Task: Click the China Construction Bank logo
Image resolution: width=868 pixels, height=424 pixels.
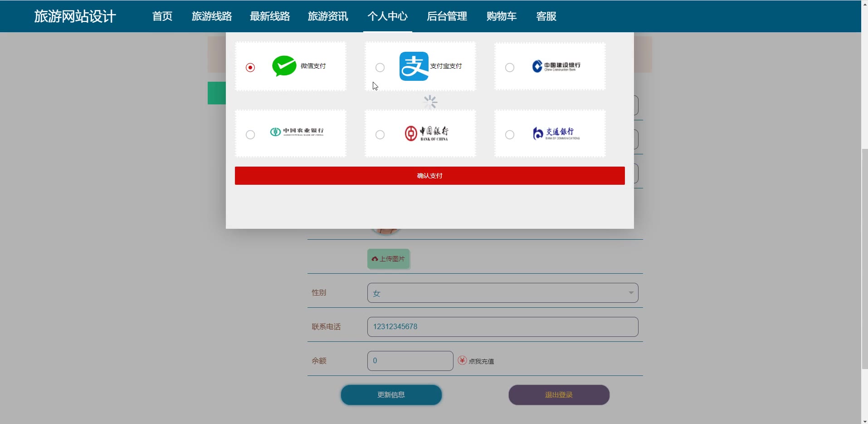Action: [556, 66]
